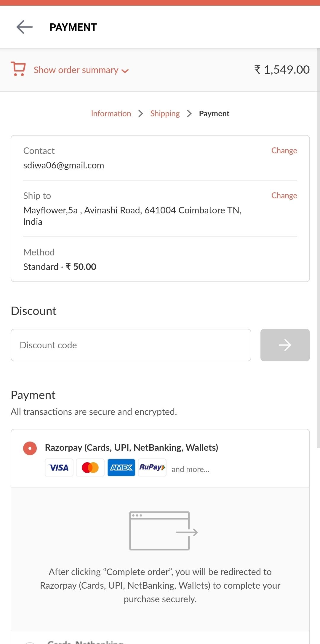Click the Mastercard logo
This screenshot has height=644, width=320.
[x=90, y=468]
